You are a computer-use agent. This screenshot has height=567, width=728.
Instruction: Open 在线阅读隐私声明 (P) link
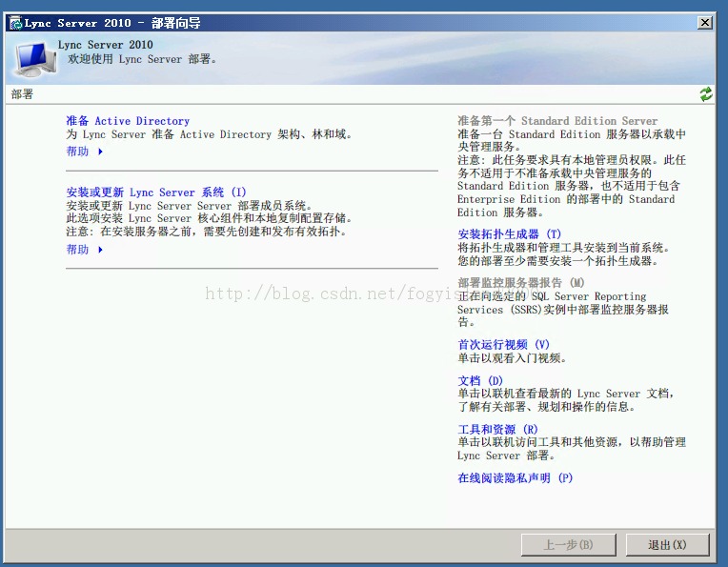click(x=516, y=477)
